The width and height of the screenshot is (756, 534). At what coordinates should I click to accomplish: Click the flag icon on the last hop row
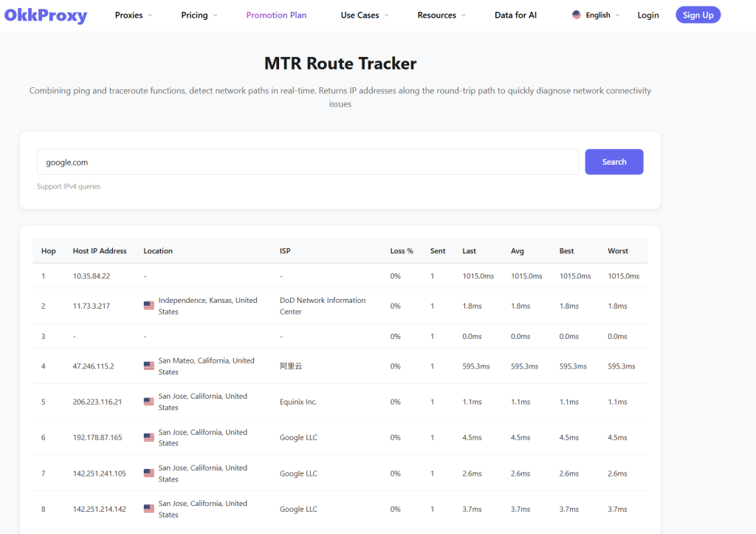[x=148, y=508]
